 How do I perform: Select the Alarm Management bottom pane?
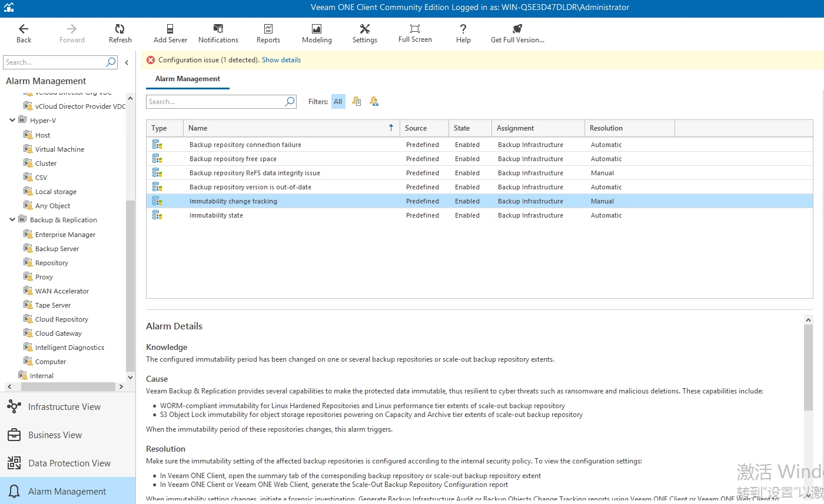[68, 491]
